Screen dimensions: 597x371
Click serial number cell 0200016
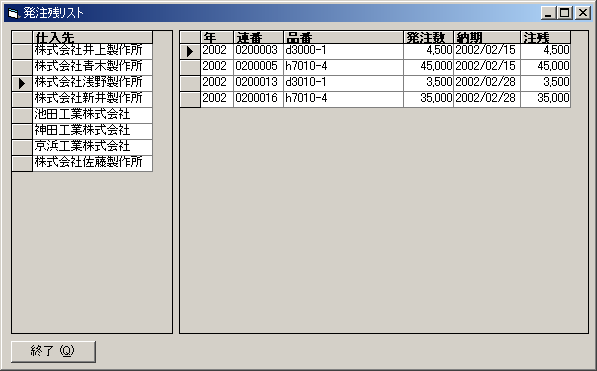258,99
